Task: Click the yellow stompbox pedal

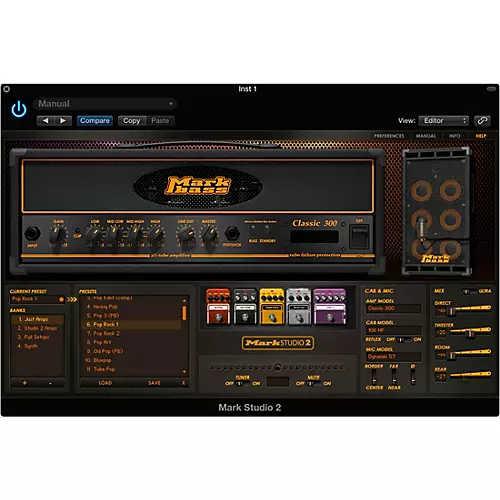Action: (x=272, y=306)
